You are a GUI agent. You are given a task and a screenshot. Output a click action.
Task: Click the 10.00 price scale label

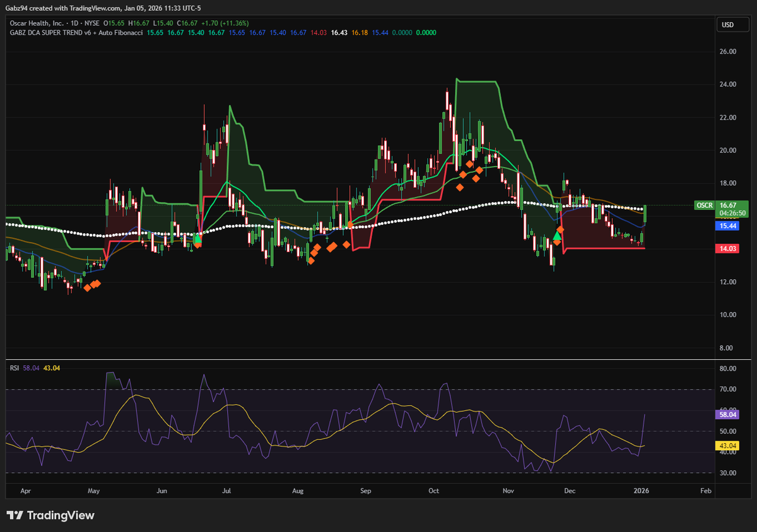[x=728, y=315]
